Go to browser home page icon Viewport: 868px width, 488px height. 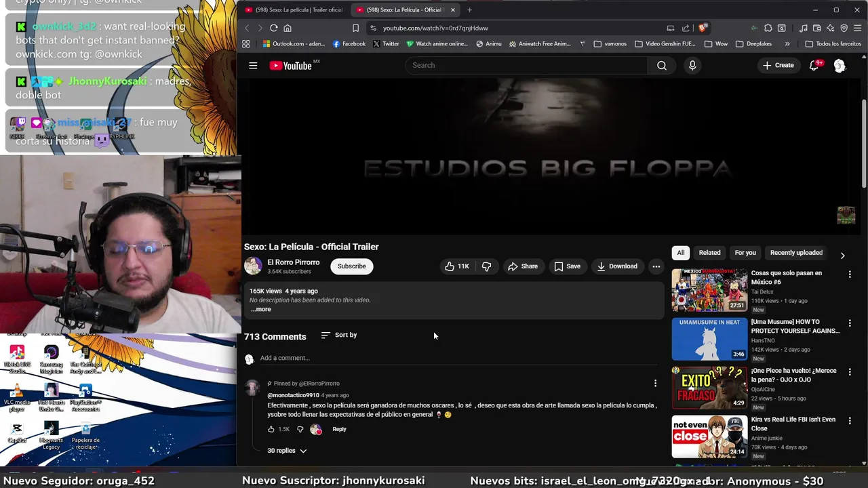click(x=288, y=28)
